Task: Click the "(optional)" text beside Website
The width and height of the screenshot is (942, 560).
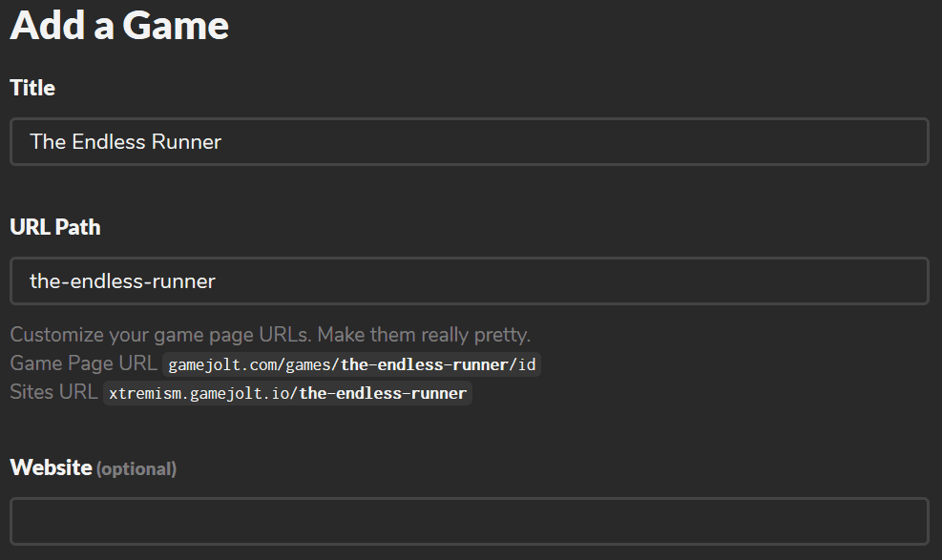Action: (136, 468)
